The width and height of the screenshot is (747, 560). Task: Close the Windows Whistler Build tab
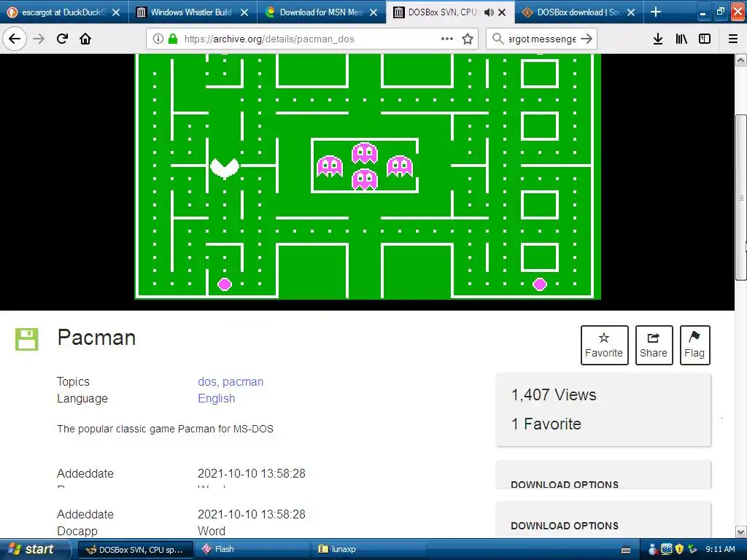[244, 12]
